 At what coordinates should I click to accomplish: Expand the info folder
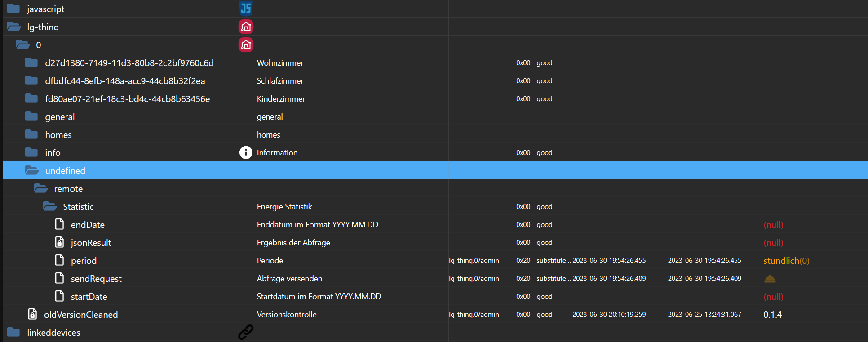(x=31, y=152)
